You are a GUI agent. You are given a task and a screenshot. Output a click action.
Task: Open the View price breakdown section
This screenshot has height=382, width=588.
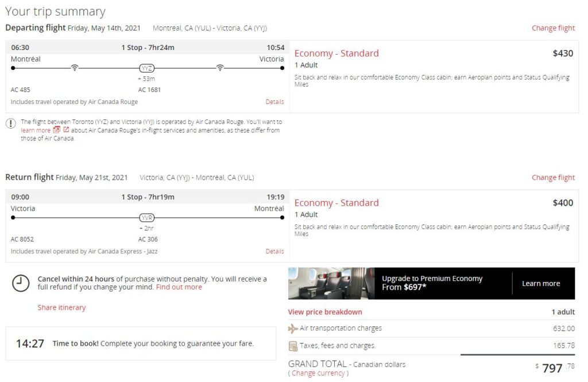[x=325, y=312]
